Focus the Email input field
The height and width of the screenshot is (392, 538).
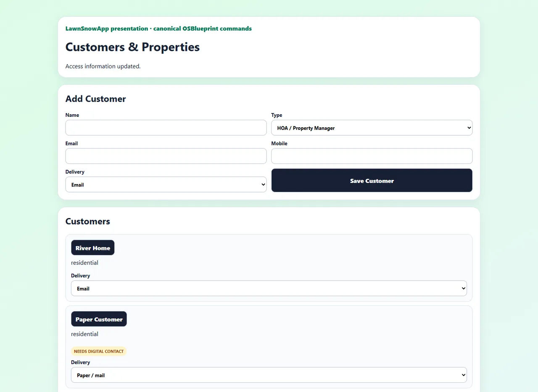[x=166, y=156]
